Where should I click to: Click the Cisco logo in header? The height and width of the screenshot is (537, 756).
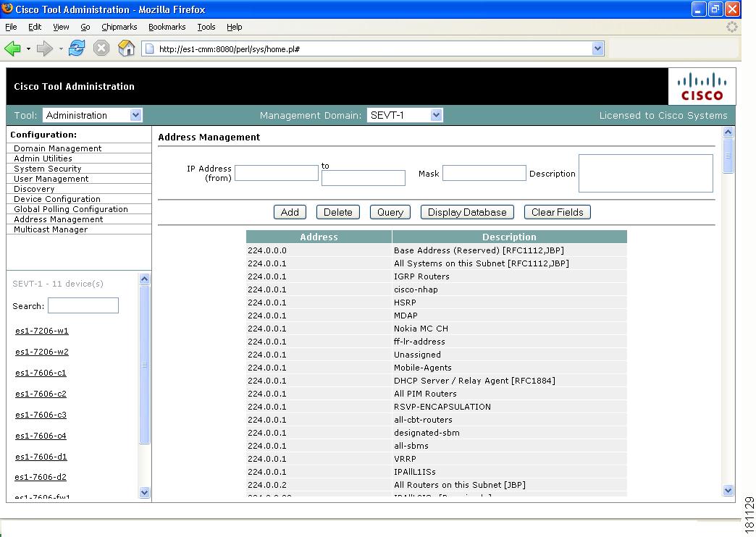702,87
